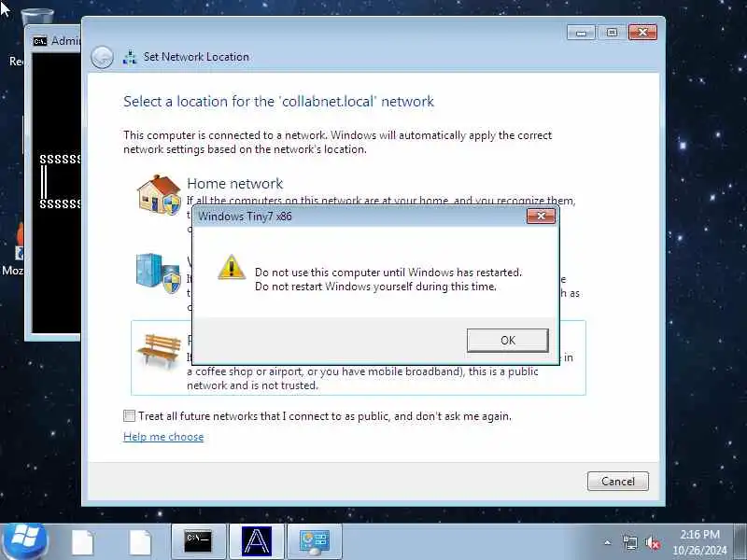The width and height of the screenshot is (747, 560).
Task: Go back with the round back arrow
Action: click(x=102, y=57)
